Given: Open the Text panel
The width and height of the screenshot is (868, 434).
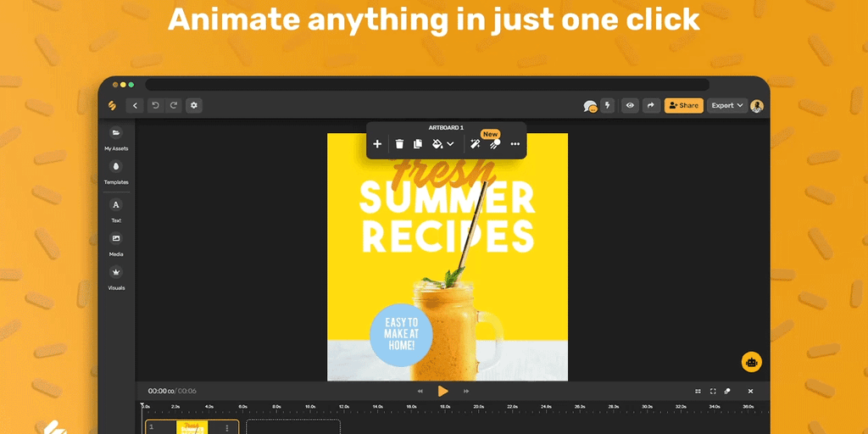Looking at the screenshot, I should pyautogui.click(x=115, y=211).
